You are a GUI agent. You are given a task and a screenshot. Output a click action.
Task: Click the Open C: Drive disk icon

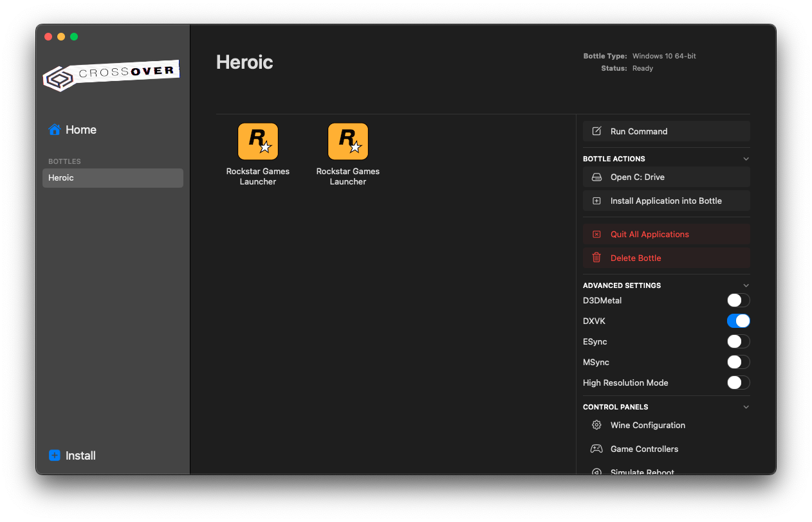(596, 177)
